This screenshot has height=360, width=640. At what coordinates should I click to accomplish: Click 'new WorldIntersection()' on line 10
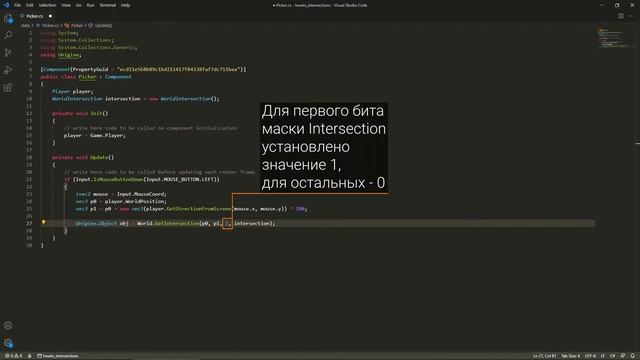[184, 99]
